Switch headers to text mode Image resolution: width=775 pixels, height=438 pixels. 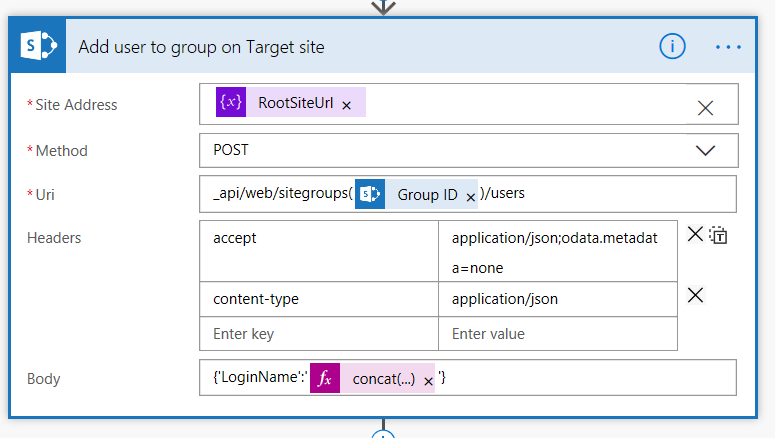[719, 236]
